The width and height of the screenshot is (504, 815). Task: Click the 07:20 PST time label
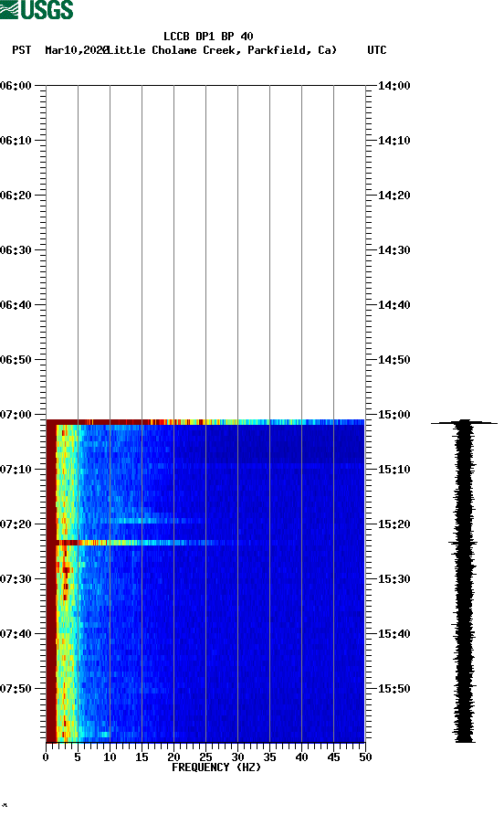(16, 524)
